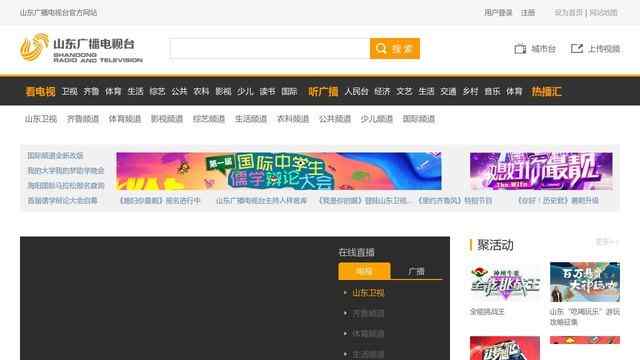640x360 pixels.
Task: Select 听广播 in the navigation bar
Action: [x=323, y=91]
